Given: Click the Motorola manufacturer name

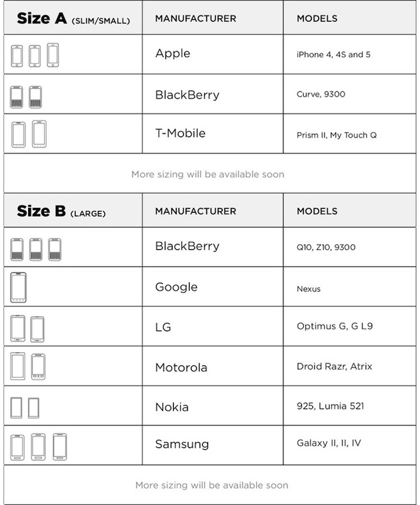Looking at the screenshot, I should point(181,367).
